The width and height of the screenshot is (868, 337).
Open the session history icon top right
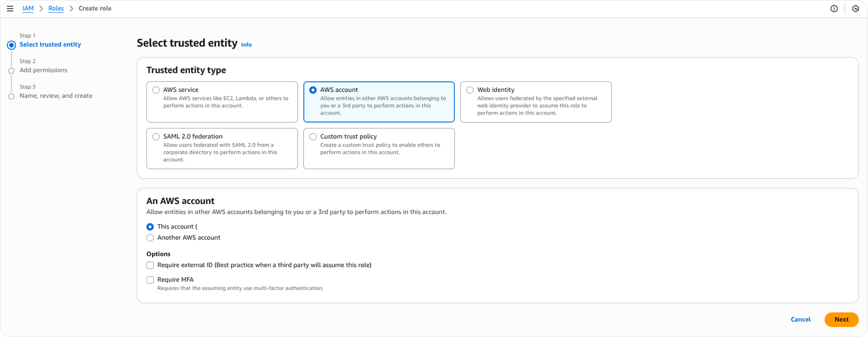click(x=856, y=8)
